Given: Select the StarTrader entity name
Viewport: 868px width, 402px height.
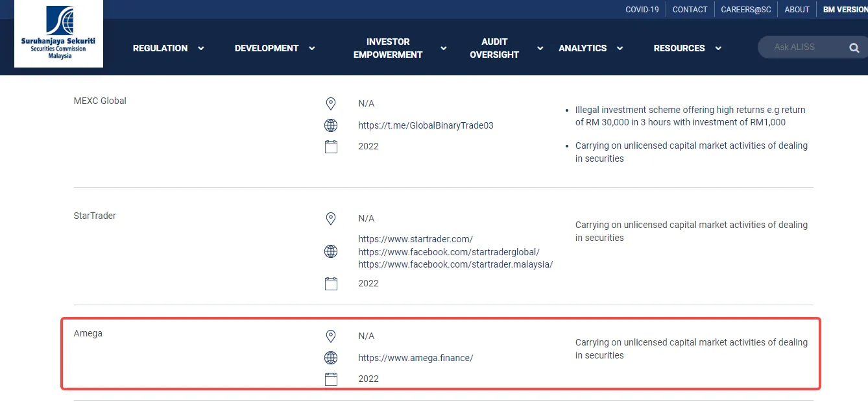Looking at the screenshot, I should pos(95,216).
